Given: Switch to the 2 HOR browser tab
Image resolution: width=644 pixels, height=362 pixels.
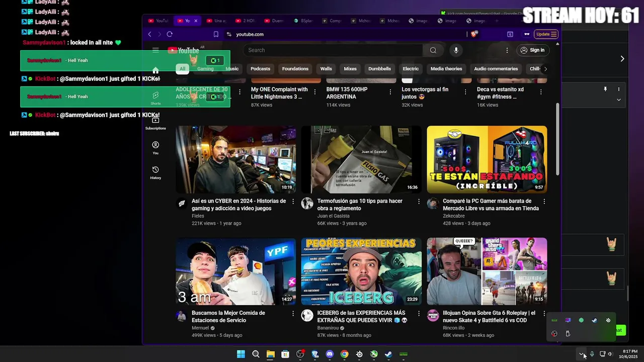Looking at the screenshot, I should pos(245,21).
